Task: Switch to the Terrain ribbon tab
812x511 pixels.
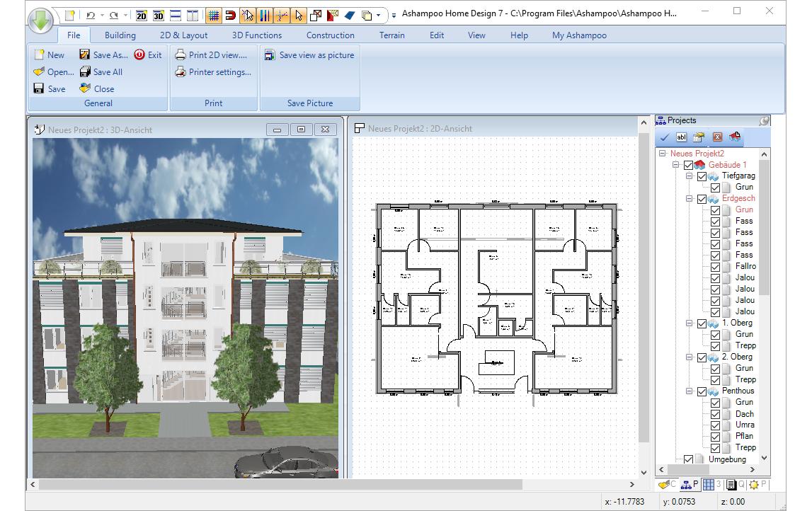Action: pyautogui.click(x=391, y=35)
